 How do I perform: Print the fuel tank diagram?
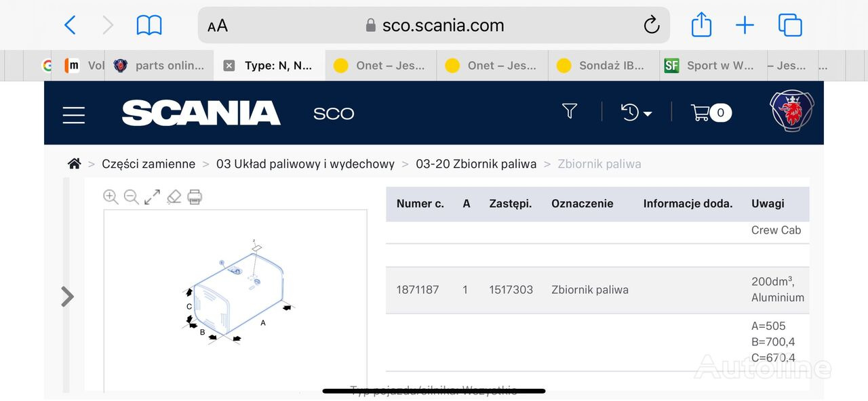tap(195, 197)
